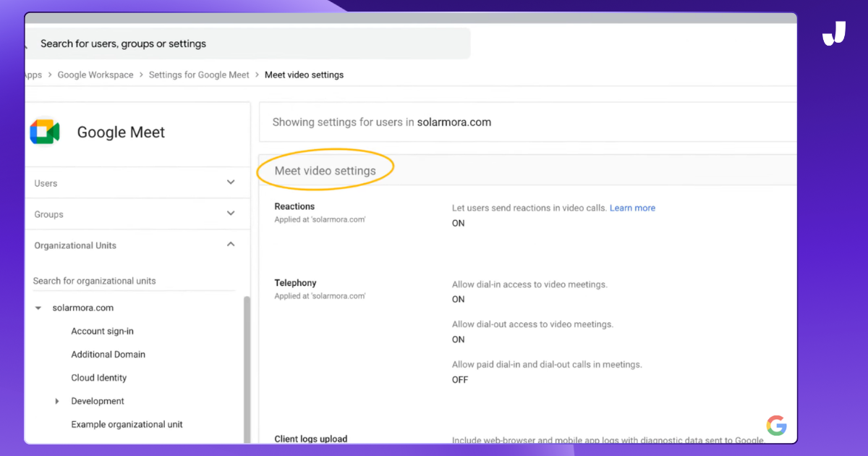Click the Organizational Units section label

tap(75, 245)
